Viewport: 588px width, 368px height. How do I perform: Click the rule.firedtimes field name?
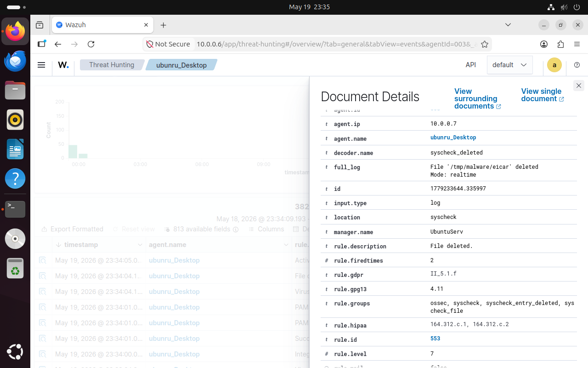(x=358, y=261)
